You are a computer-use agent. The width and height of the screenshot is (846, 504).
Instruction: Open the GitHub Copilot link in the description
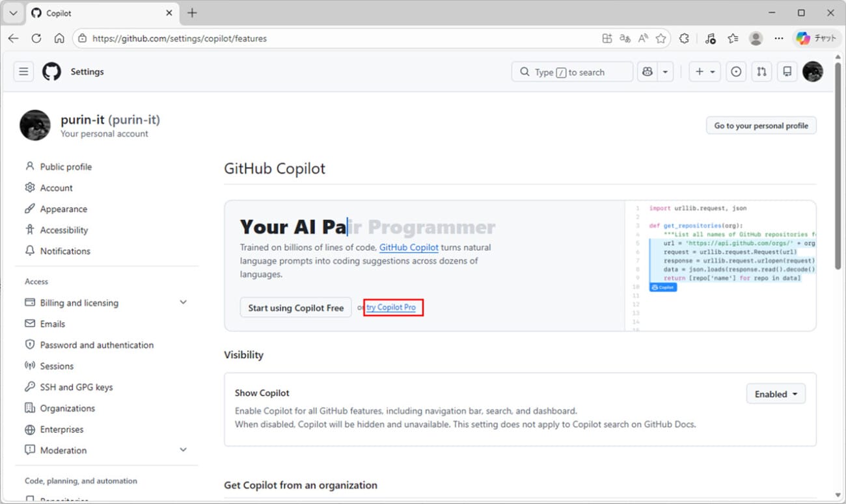tap(409, 247)
